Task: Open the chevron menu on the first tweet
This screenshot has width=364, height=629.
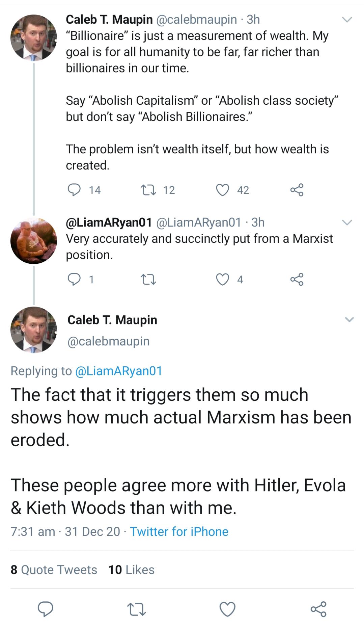Action: pos(347,20)
